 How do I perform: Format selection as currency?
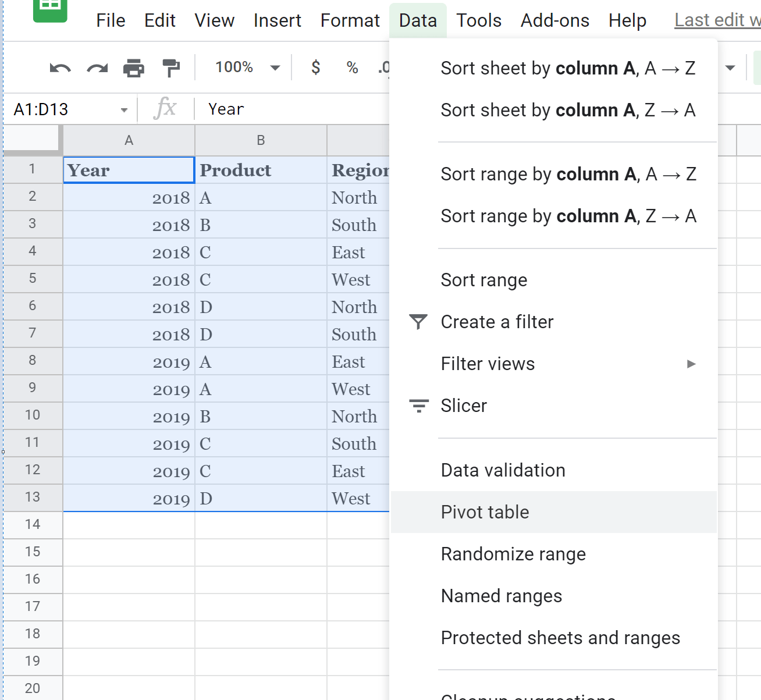click(x=315, y=67)
